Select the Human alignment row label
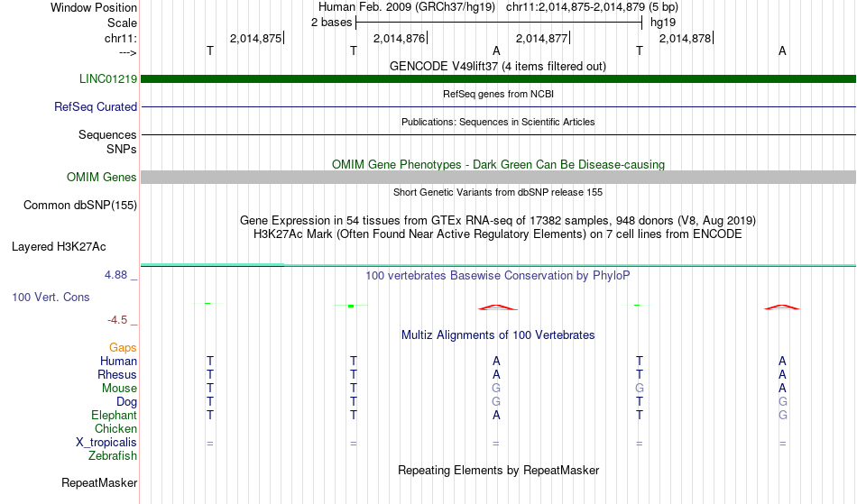The image size is (857, 504). coord(118,362)
